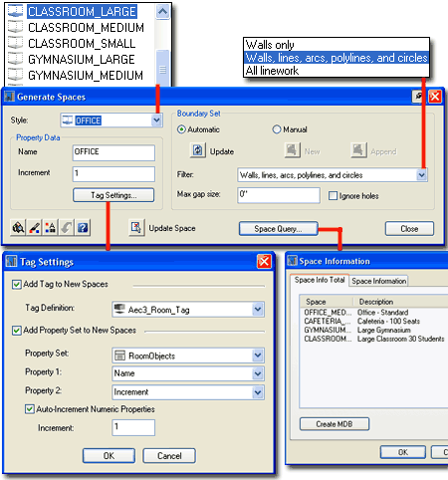The height and width of the screenshot is (480, 448).
Task: Open the Property Set RoomObjects dropdown
Action: point(258,356)
